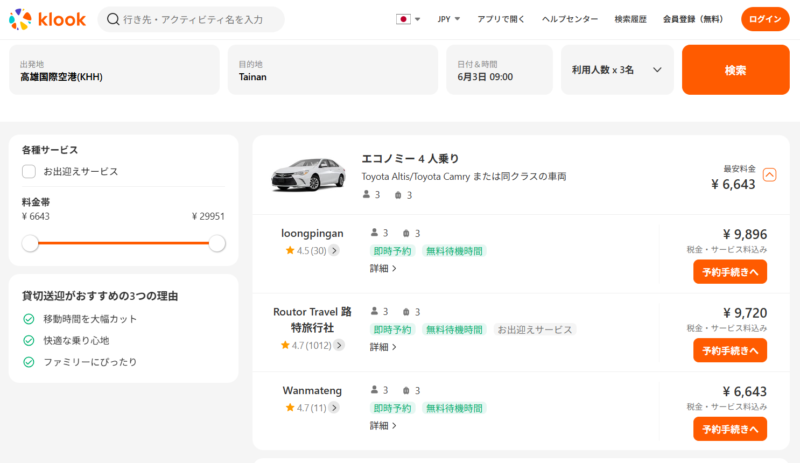Book Wanmateng via 予約手続きへ button

tap(730, 429)
